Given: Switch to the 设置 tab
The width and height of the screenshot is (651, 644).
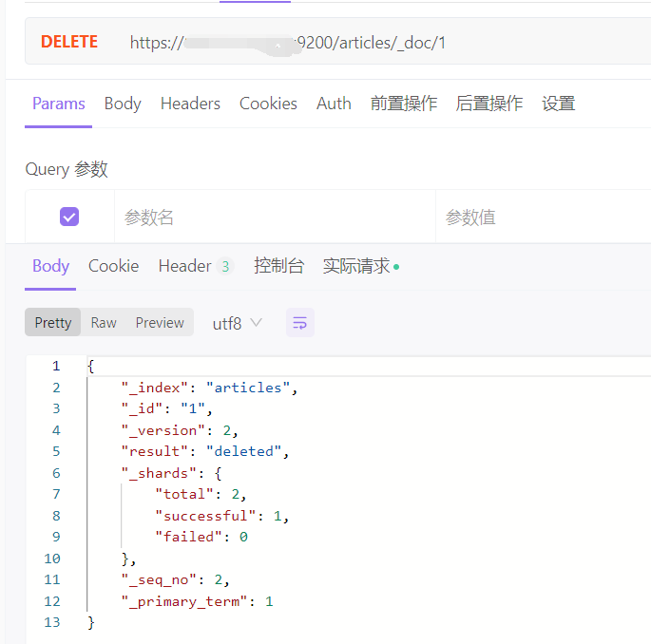Looking at the screenshot, I should click(x=559, y=104).
